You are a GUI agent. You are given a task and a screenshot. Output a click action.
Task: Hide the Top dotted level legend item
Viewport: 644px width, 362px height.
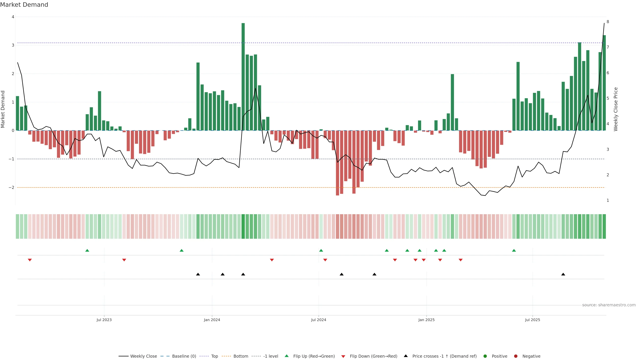point(214,356)
